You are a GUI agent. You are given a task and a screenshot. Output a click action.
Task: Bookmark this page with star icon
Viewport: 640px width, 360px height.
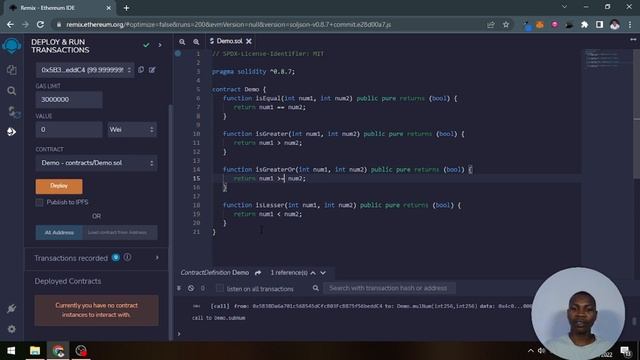[x=506, y=24]
